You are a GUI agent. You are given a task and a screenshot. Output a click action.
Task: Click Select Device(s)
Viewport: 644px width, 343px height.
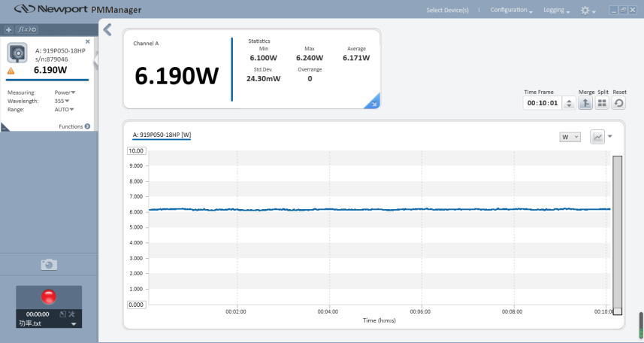click(447, 11)
